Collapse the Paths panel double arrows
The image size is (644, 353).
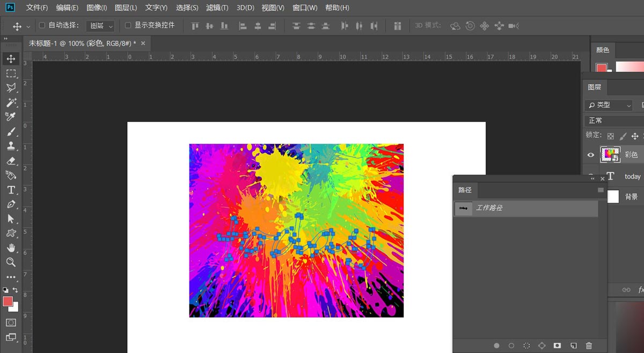[x=593, y=178]
